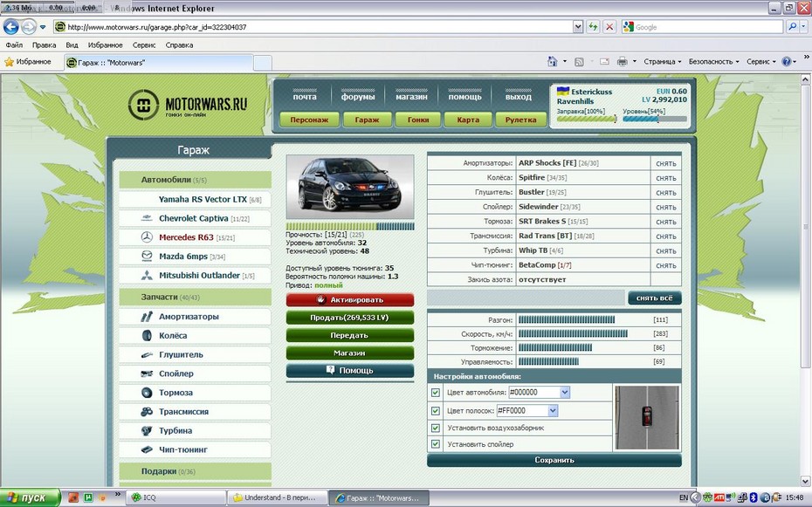Click the Refresh page icon
Viewport: 812px width, 507px height.
coord(593,27)
